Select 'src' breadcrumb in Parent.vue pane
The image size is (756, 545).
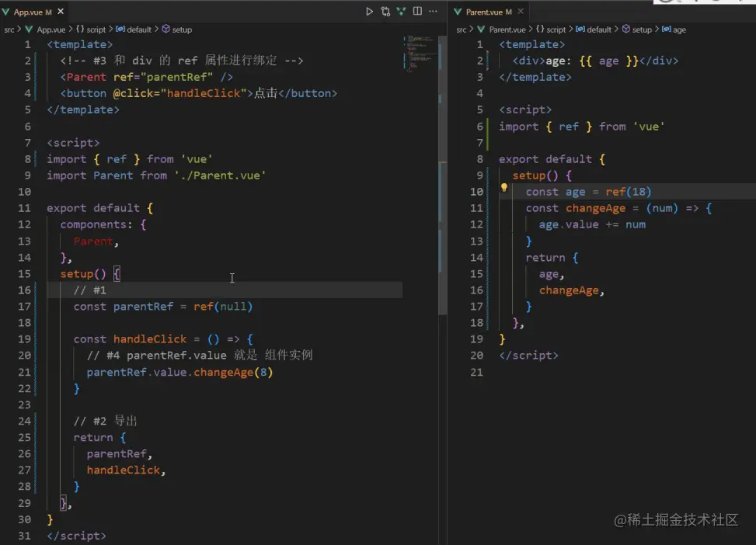(462, 30)
